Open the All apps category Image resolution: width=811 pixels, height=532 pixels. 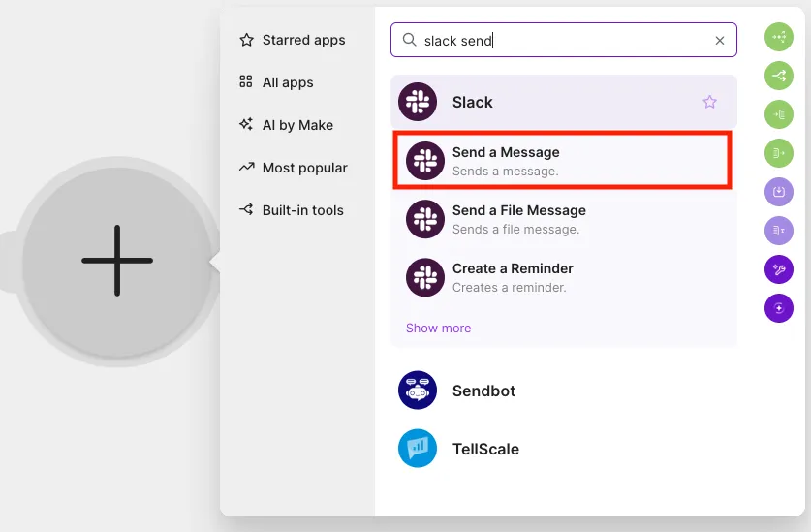[x=276, y=82]
